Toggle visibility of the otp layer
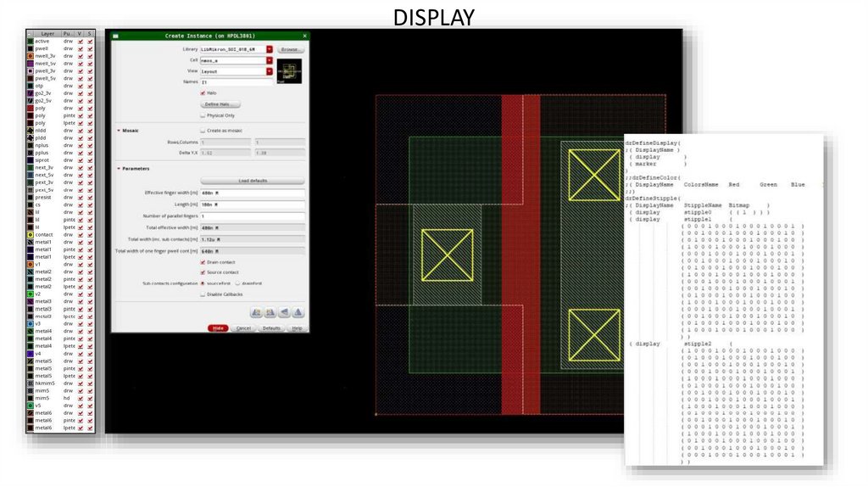Screen dimensions: 868x487 point(81,86)
